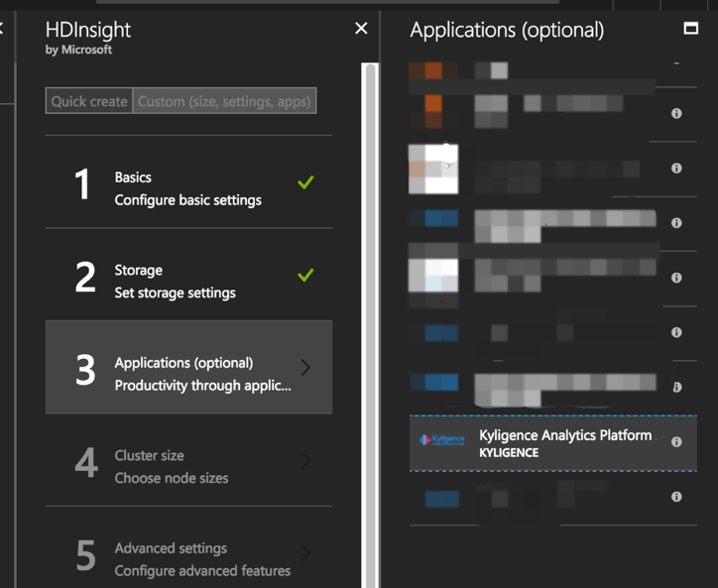Maximize the Applications (optional) panel
This screenshot has height=588, width=718.
click(691, 29)
